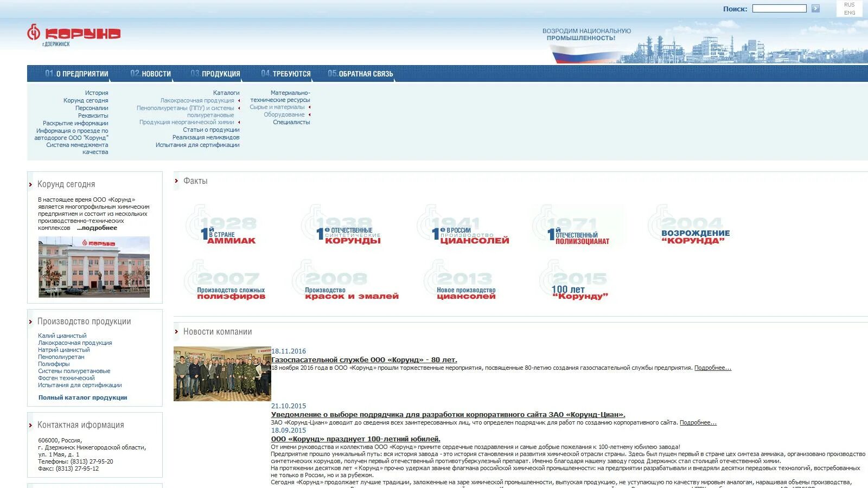Screen dimensions: 868x488
Task: Open the 2007 polyesters production fact badge
Action: 225,280
